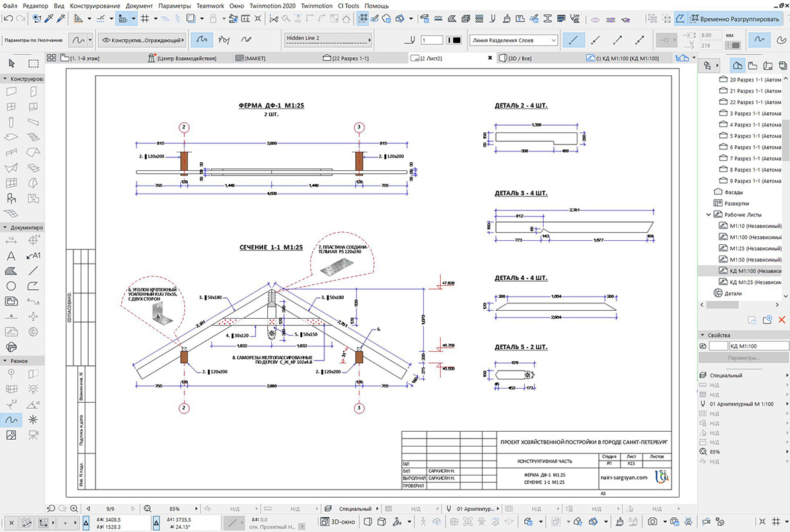790x532 pixels.
Task: Open the Teamwork menu
Action: click(210, 5)
